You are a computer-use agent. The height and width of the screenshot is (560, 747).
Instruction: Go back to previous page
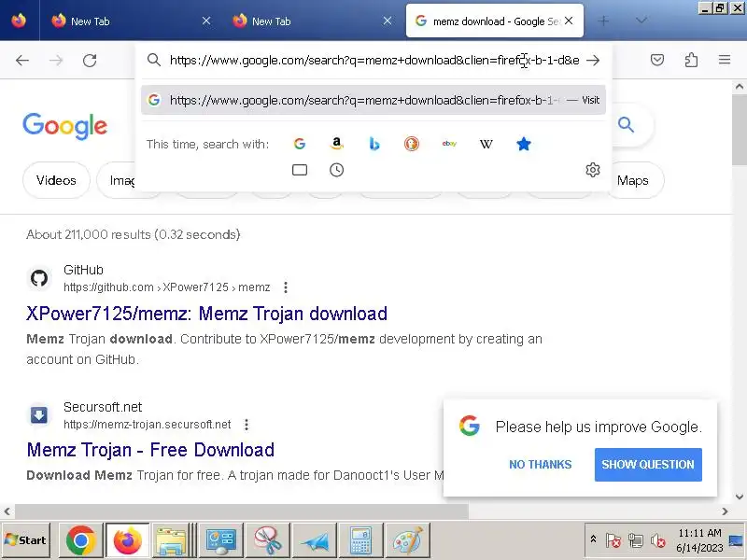(x=22, y=60)
